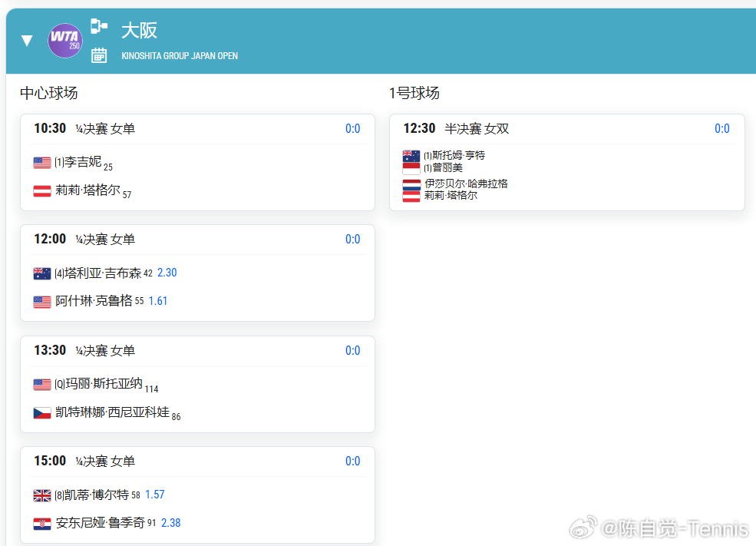The width and height of the screenshot is (756, 546).
Task: Open doubles player 斯托姆·亨特
Action: tap(458, 155)
